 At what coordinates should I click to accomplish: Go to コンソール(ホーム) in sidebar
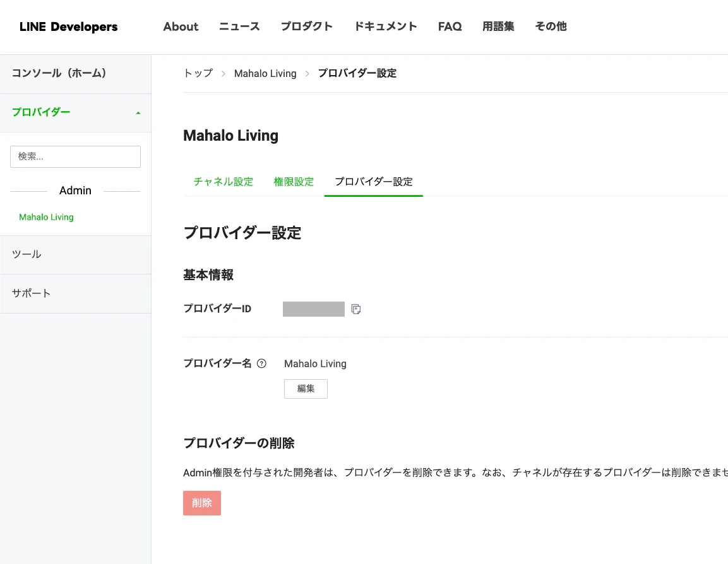pyautogui.click(x=76, y=74)
